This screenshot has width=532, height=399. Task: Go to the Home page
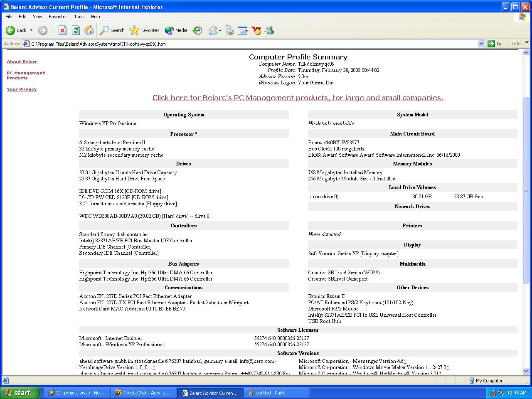click(89, 30)
